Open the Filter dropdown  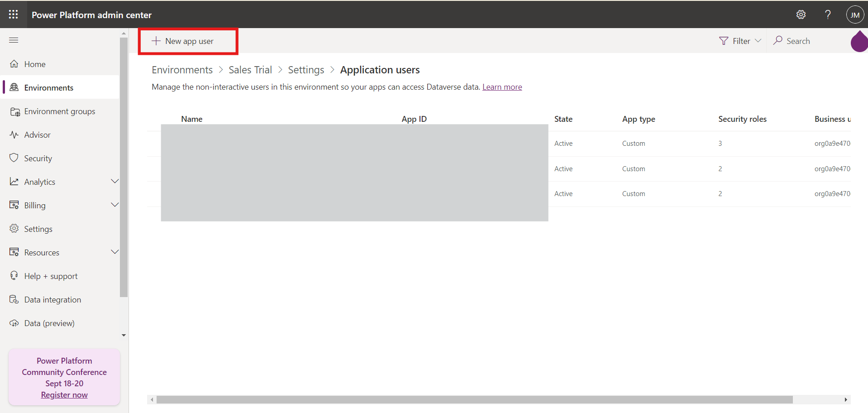740,41
